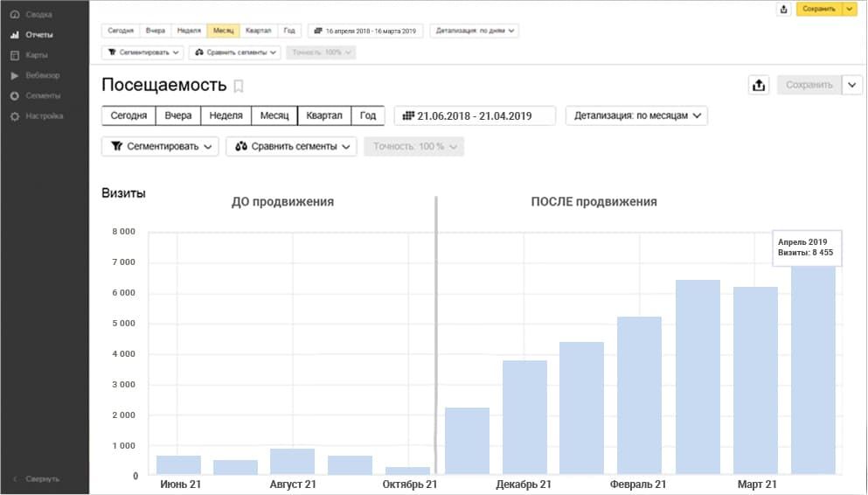868x495 pixels.
Task: Open small Сегментировать dropdown
Action: coord(142,52)
